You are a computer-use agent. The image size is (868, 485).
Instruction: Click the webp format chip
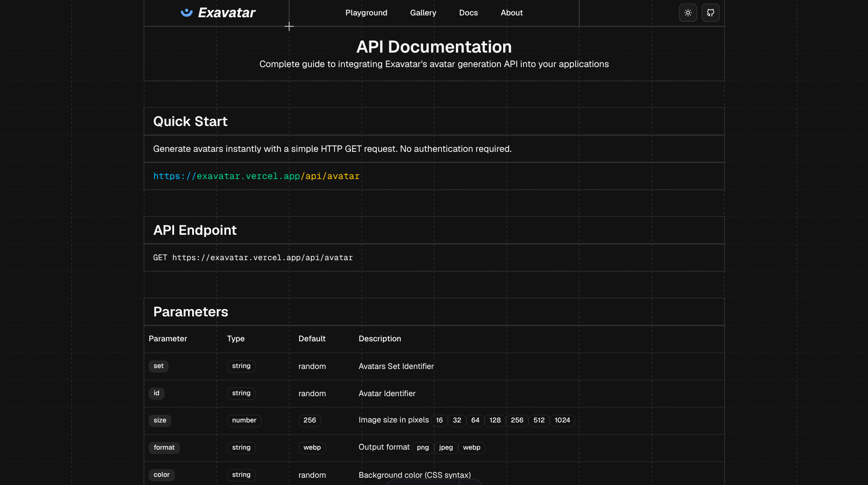tap(471, 448)
